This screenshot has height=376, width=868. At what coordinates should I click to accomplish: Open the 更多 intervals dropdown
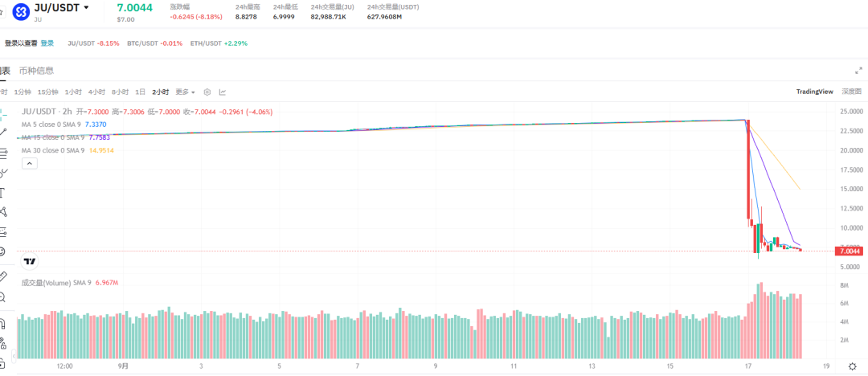pyautogui.click(x=186, y=92)
